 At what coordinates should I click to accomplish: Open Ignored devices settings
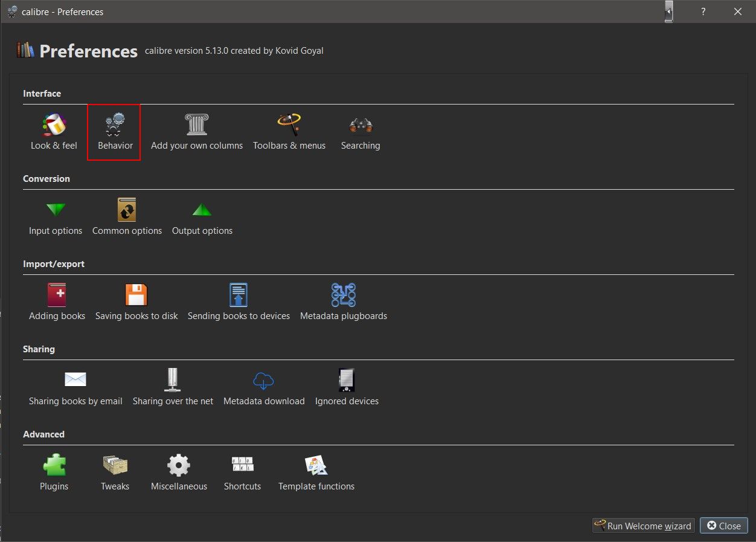point(347,388)
